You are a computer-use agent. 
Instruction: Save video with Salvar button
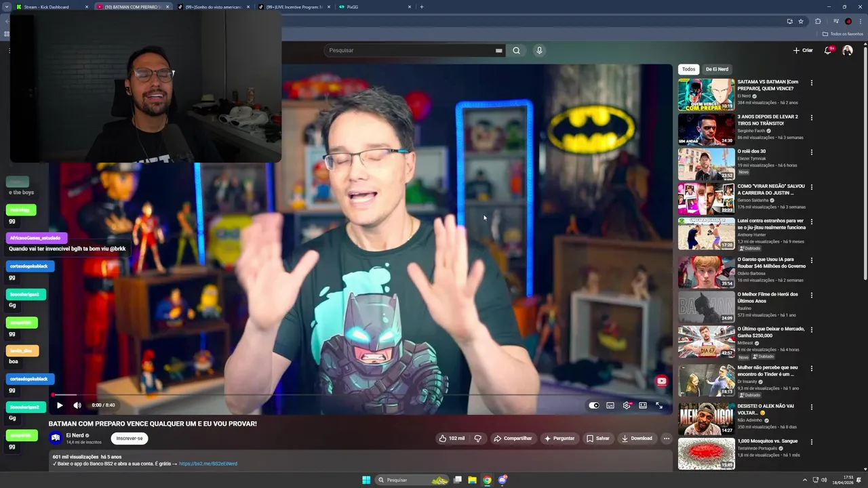(x=598, y=439)
